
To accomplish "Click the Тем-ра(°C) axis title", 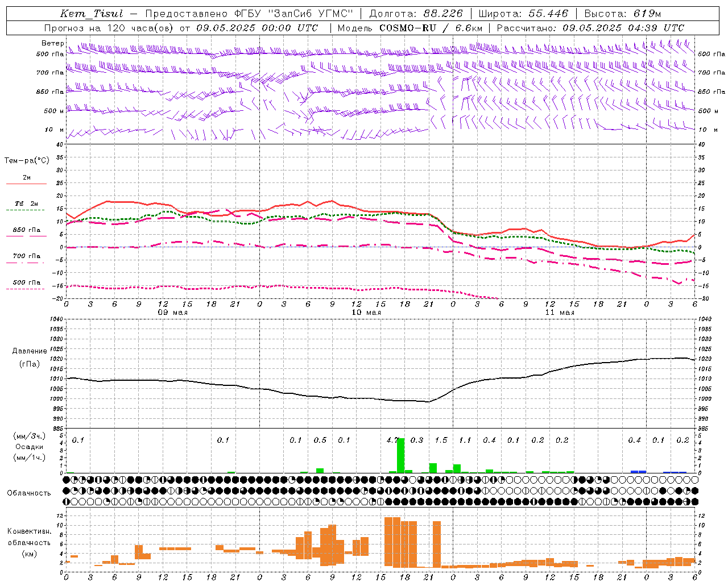I will point(27,160).
